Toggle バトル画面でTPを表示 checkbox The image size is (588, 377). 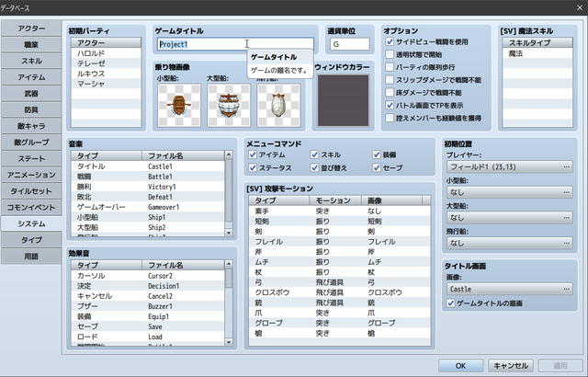(390, 106)
